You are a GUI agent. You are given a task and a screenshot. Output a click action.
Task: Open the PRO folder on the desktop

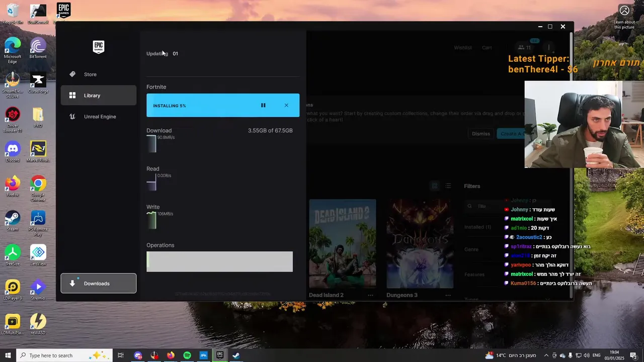[38, 118]
